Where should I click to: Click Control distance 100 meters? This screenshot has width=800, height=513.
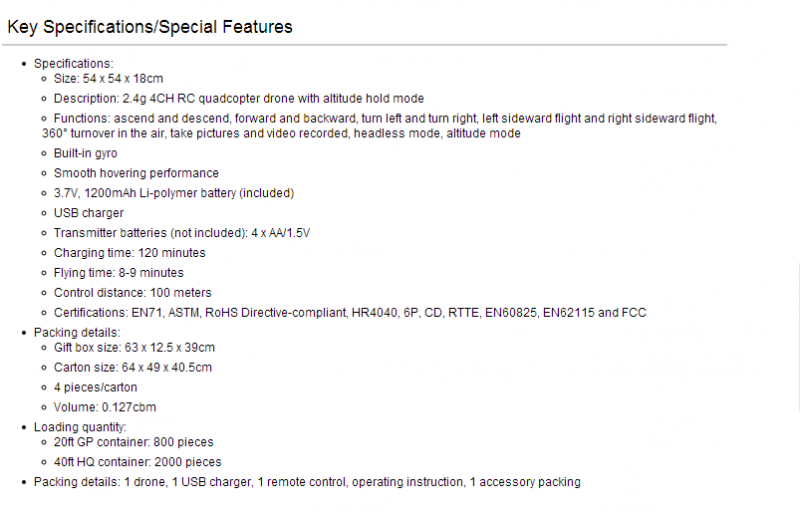pos(133,293)
